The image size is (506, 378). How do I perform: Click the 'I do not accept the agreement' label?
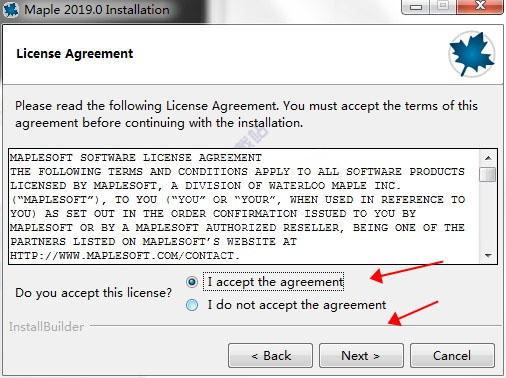pyautogui.click(x=297, y=305)
